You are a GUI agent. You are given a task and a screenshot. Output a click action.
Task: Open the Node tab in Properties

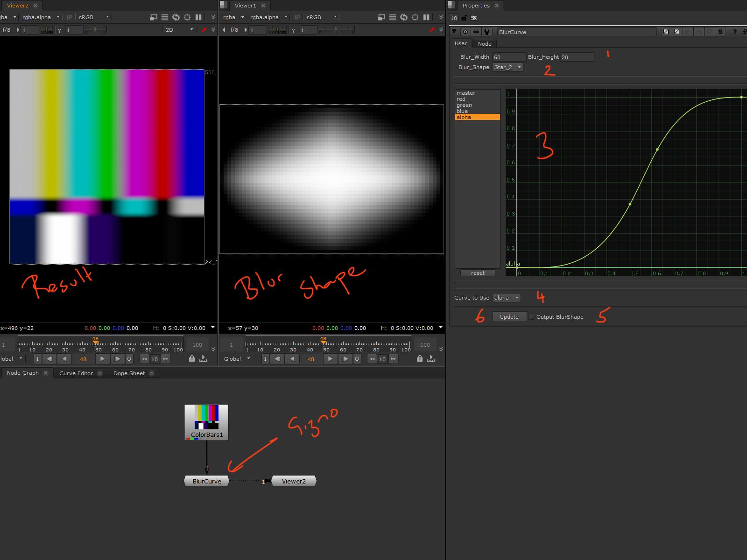[x=484, y=44]
